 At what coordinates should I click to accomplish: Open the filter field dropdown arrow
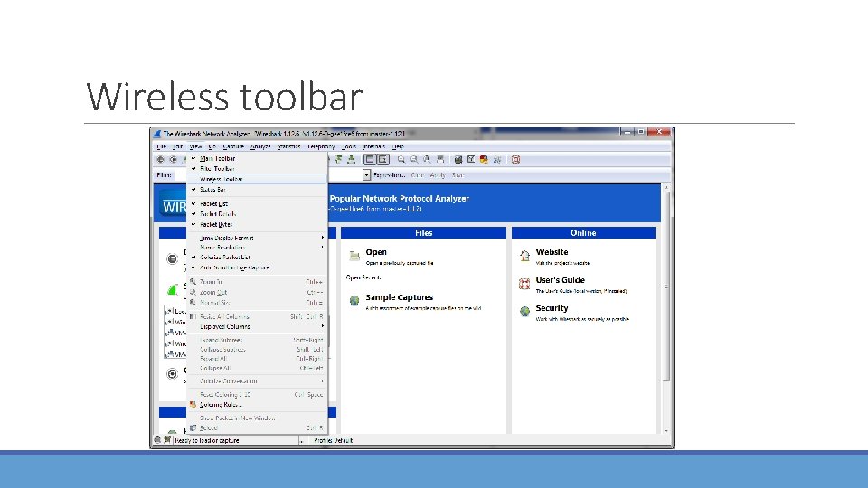[366, 174]
